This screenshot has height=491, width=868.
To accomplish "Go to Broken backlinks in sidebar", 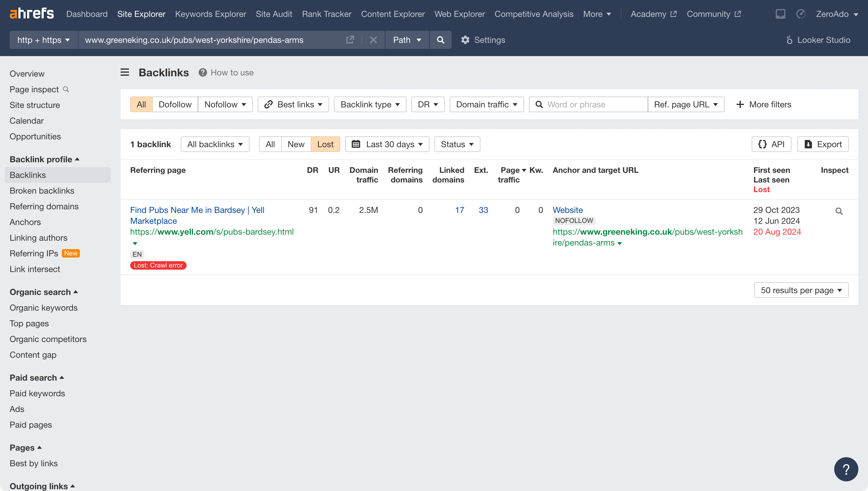I will [42, 191].
